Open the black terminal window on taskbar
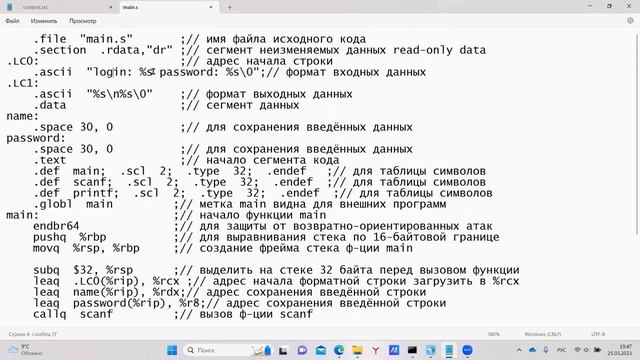The image size is (640, 360). [412, 350]
